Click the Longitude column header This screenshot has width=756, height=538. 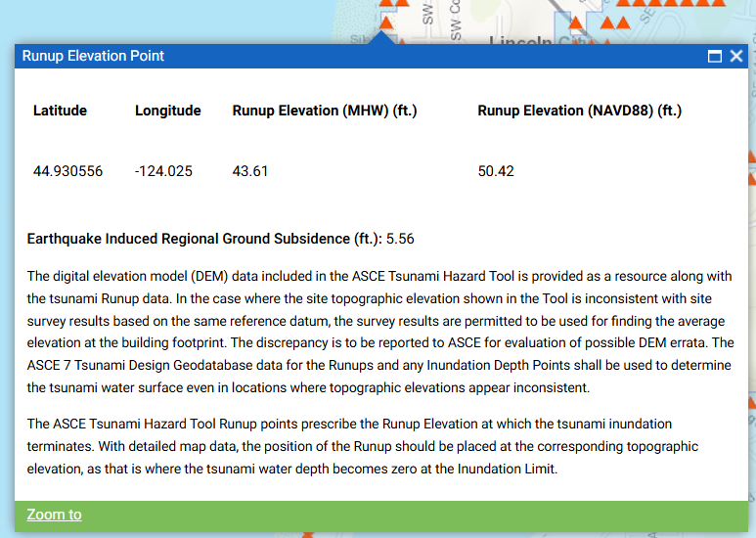[x=167, y=111]
